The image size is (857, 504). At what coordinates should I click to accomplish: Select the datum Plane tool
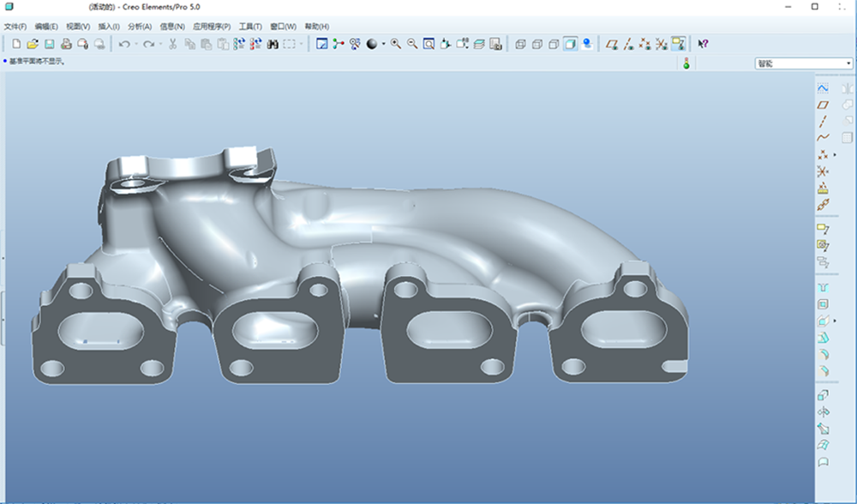(823, 105)
